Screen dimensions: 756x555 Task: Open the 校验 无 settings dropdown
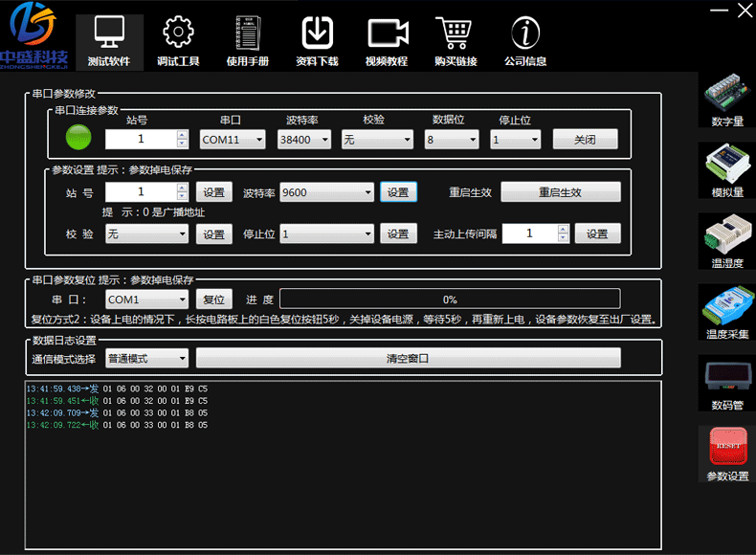pos(147,234)
